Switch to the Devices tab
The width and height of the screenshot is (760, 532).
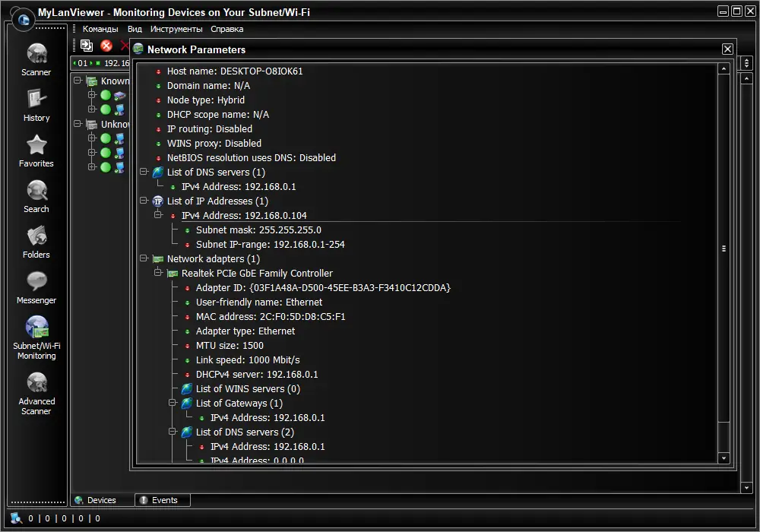click(x=102, y=500)
